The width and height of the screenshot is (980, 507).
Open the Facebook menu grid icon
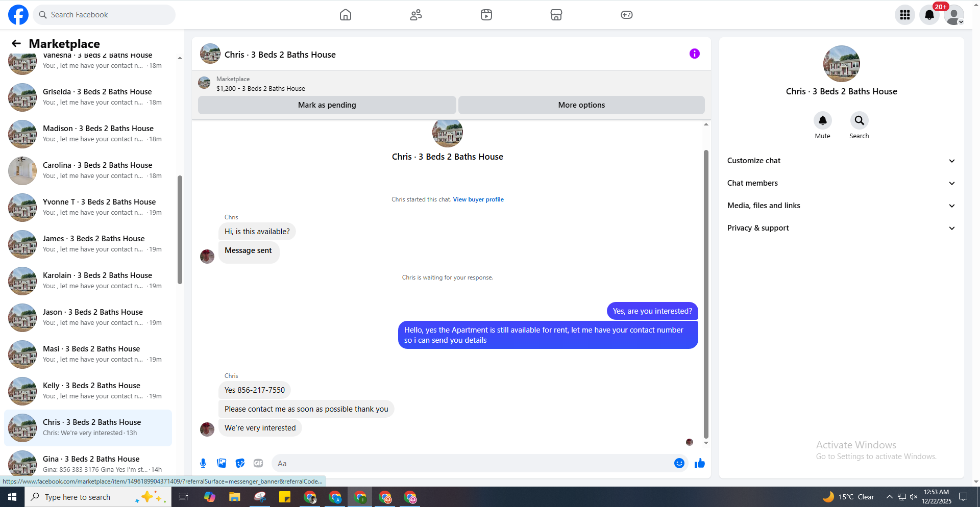pos(905,15)
